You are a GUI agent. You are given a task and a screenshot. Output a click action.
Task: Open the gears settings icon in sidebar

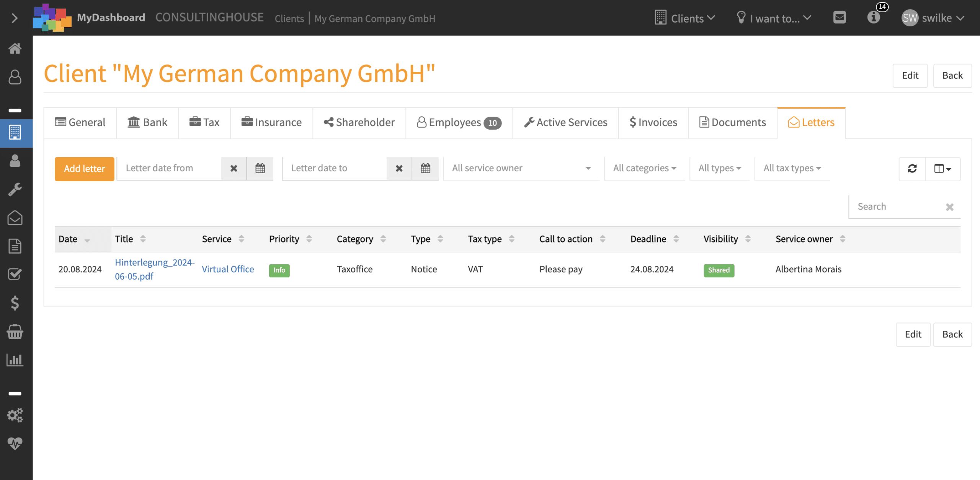click(15, 415)
